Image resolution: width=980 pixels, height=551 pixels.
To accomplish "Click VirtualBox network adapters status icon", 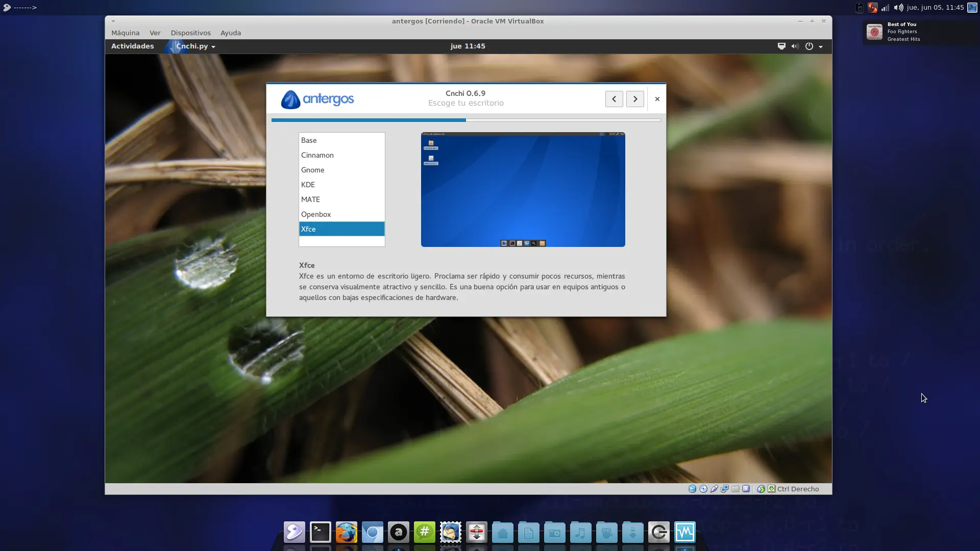I will (725, 489).
